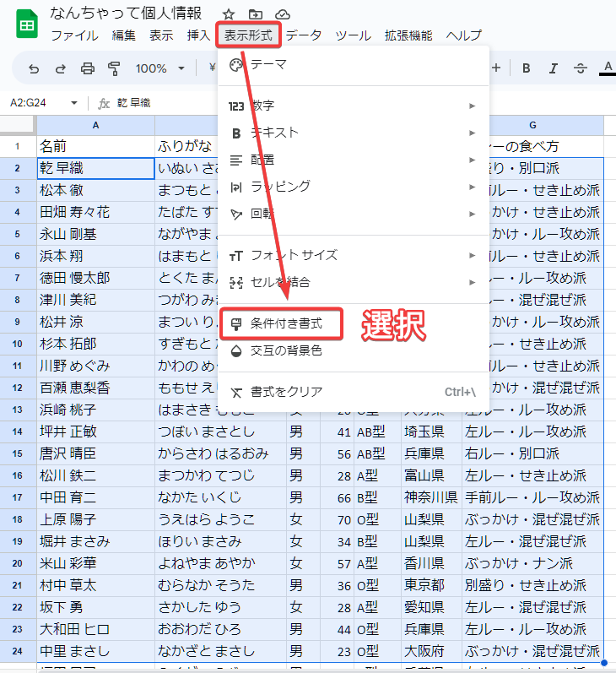Open the text color picker
The width and height of the screenshot is (616, 673).
[x=607, y=68]
